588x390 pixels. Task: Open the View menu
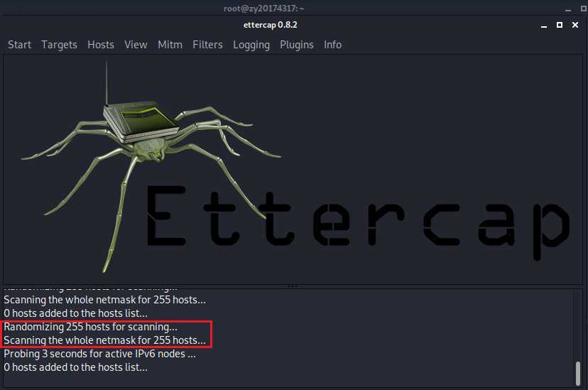coord(136,45)
